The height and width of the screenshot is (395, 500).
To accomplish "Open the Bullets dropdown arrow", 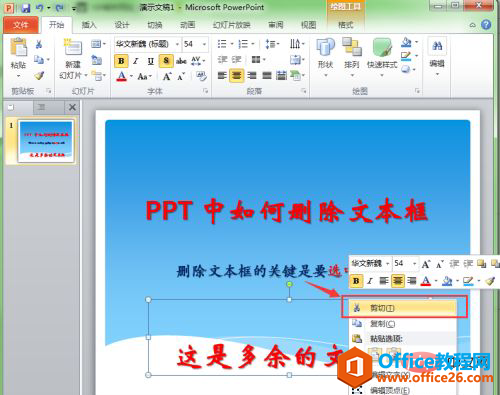I will pyautogui.click(x=232, y=44).
